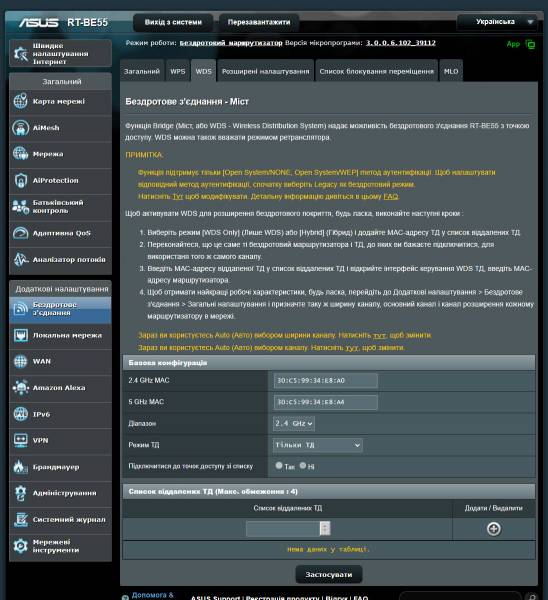The width and height of the screenshot is (548, 600).
Task: Open the Діапазон 2.4 GHz dropdown
Action: (x=294, y=424)
